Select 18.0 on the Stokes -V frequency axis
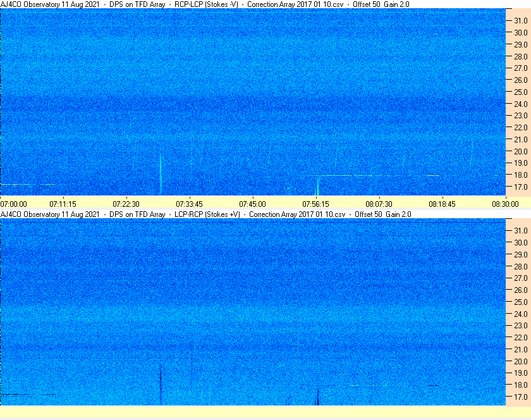This screenshot has height=420, width=531. click(x=521, y=175)
